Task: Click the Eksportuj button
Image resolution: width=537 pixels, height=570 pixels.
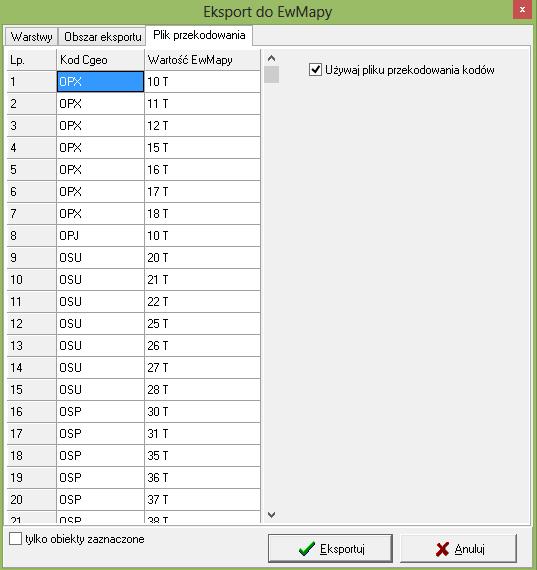Action: click(330, 549)
